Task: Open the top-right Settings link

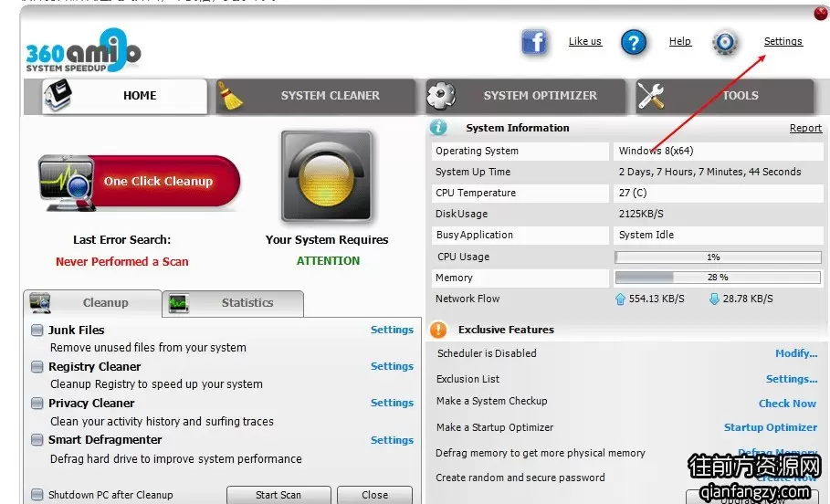Action: tap(783, 41)
